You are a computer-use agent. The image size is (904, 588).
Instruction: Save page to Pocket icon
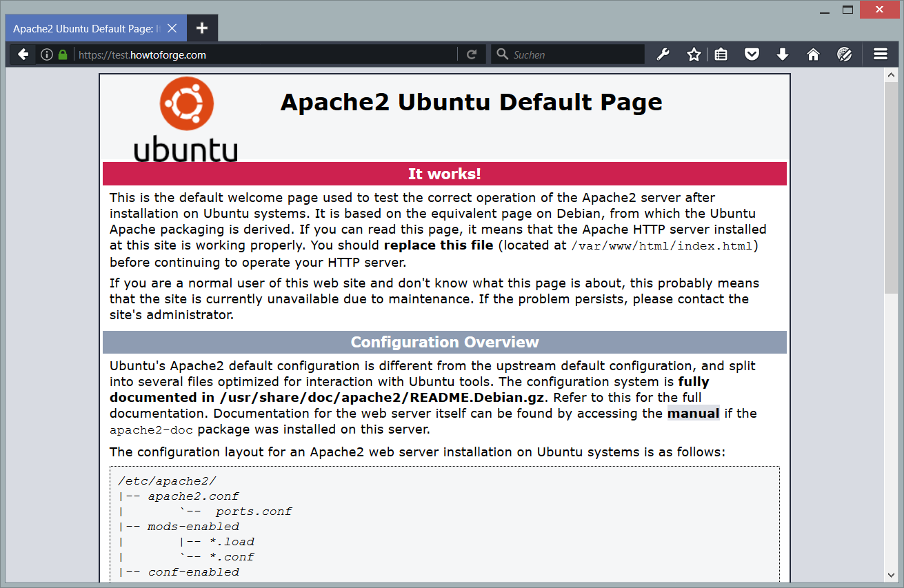click(752, 54)
